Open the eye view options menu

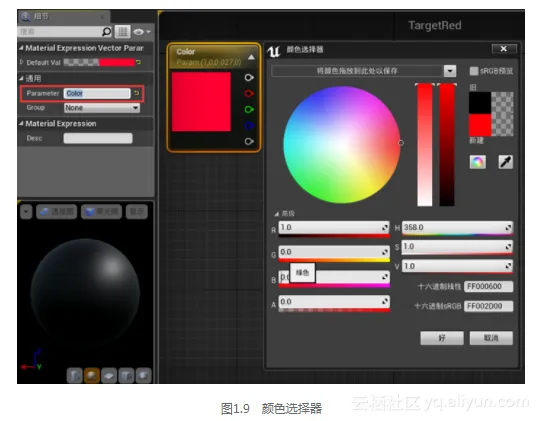click(142, 32)
